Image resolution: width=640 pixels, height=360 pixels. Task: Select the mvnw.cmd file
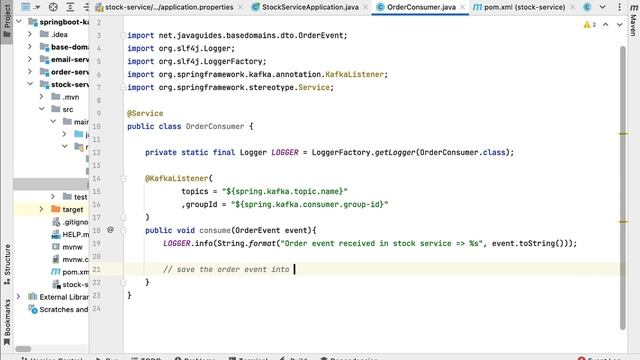tap(70, 259)
